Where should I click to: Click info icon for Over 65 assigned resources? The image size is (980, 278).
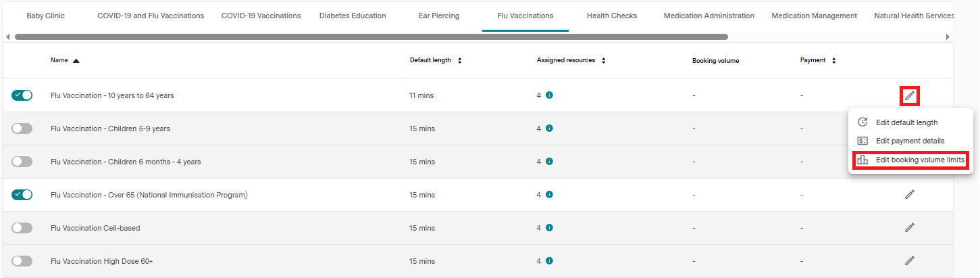549,195
